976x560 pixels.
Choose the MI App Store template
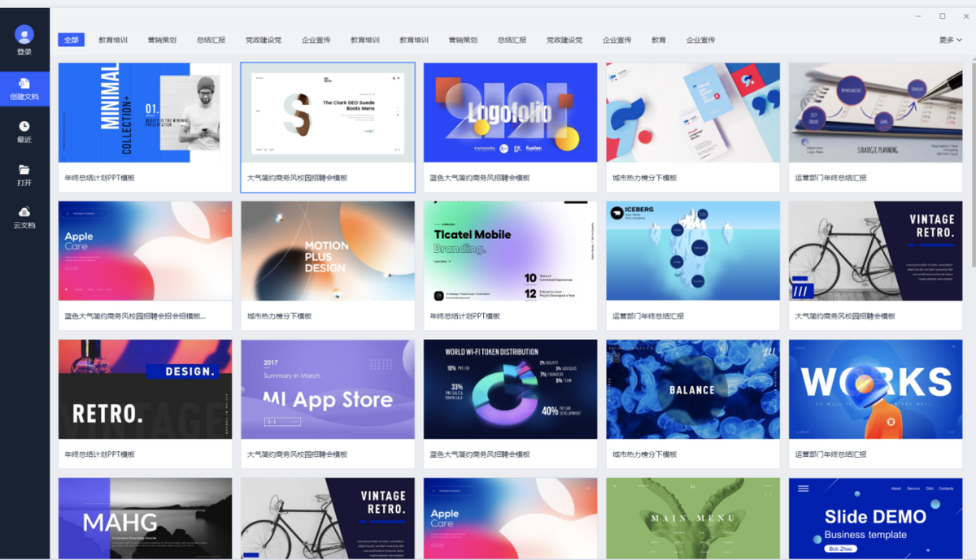328,389
